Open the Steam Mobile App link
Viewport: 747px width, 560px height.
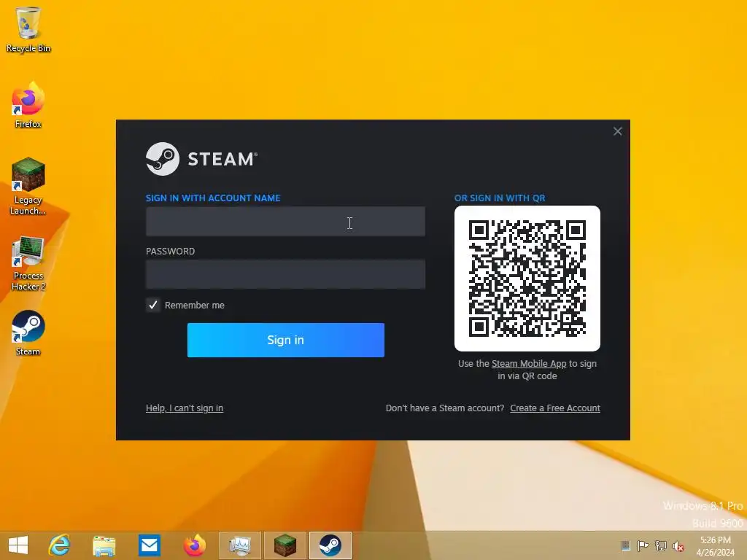(529, 364)
